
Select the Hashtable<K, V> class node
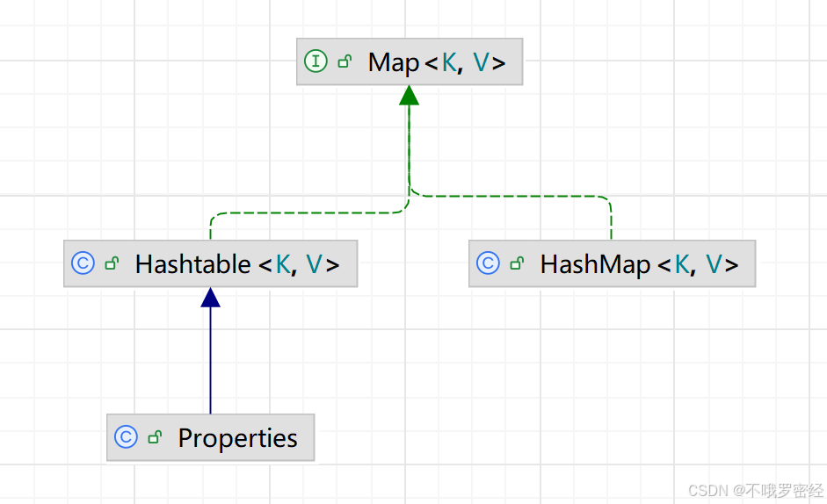click(210, 263)
